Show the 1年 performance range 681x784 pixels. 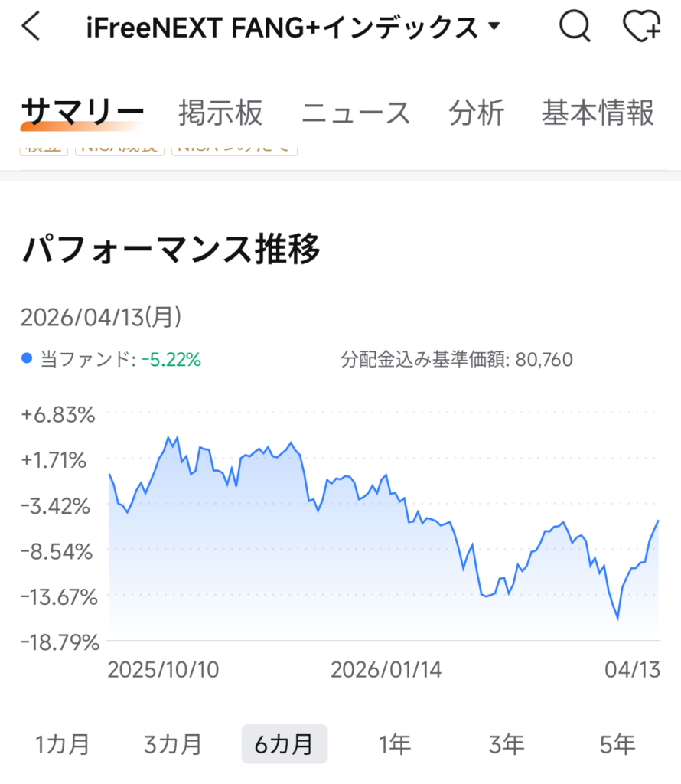point(395,743)
